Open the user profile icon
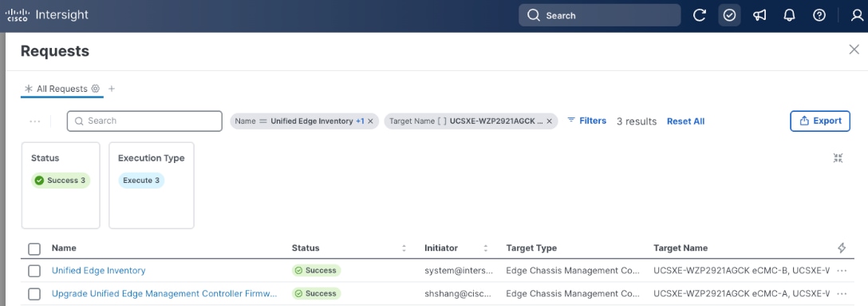The image size is (868, 306). point(857,15)
